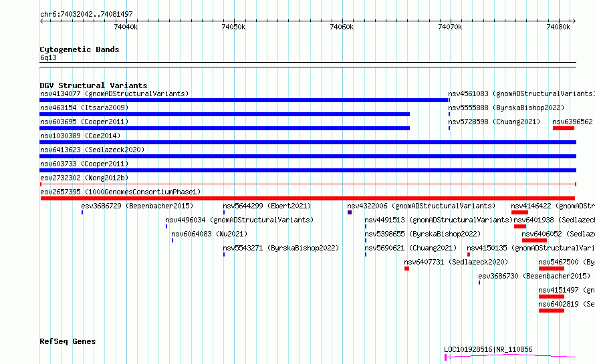The image size is (595, 364).
Task: Select the blue bar beneath nsv463154
Action: pyautogui.click(x=225, y=114)
